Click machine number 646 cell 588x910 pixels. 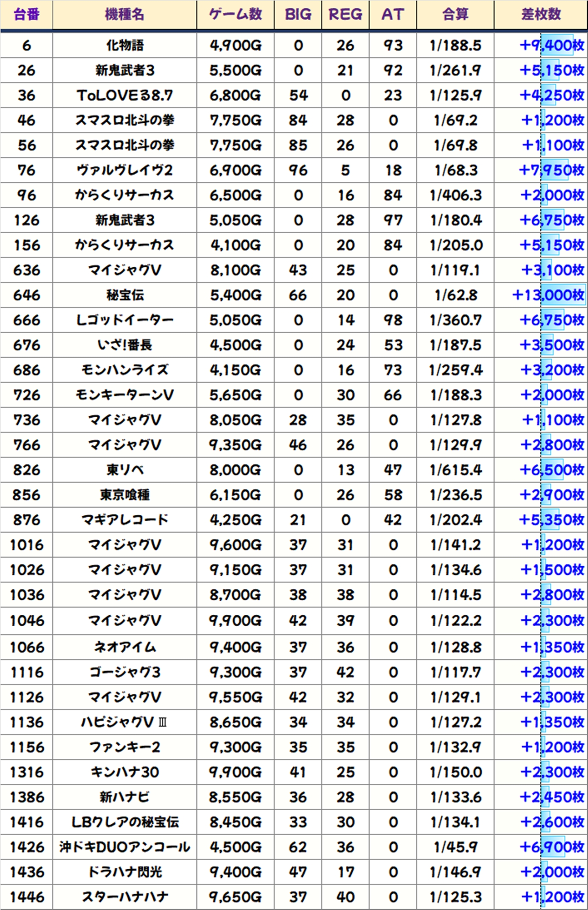pyautogui.click(x=26, y=295)
